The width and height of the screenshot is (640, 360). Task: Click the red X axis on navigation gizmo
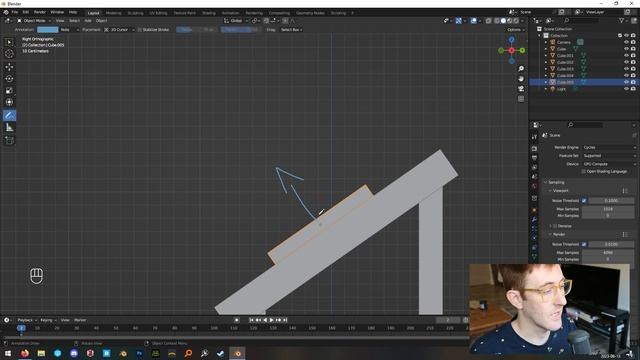pyautogui.click(x=511, y=50)
